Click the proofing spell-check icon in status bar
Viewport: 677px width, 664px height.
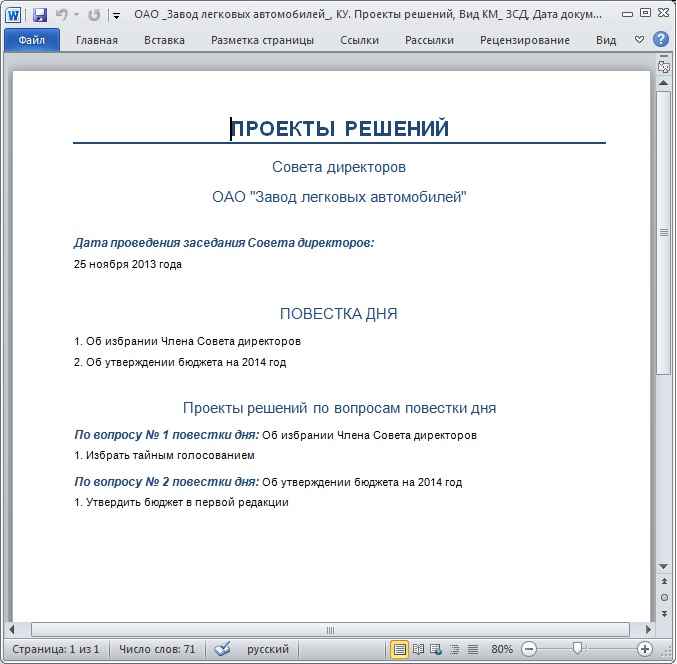[x=223, y=649]
